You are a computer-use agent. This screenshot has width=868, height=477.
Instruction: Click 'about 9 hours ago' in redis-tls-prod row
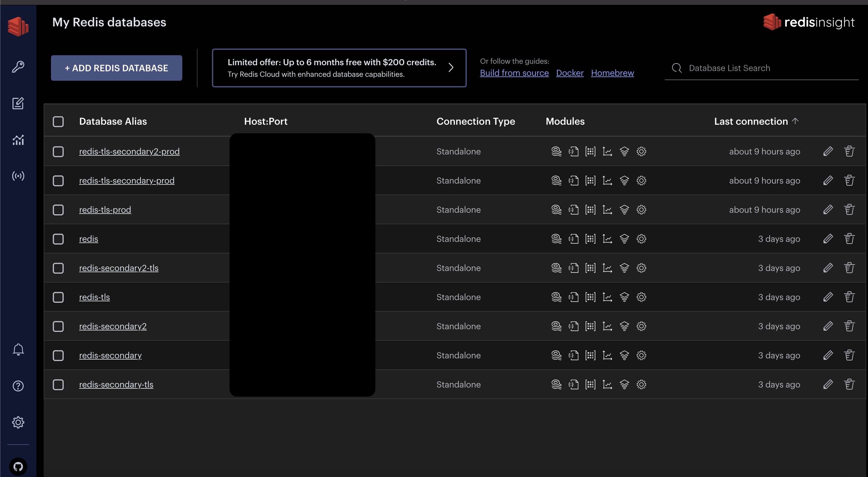(x=765, y=210)
